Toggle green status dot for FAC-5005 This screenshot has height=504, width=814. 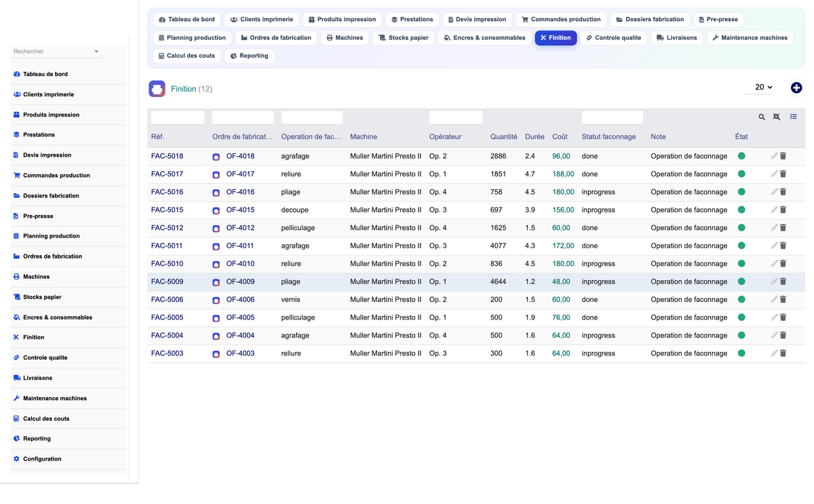(741, 317)
